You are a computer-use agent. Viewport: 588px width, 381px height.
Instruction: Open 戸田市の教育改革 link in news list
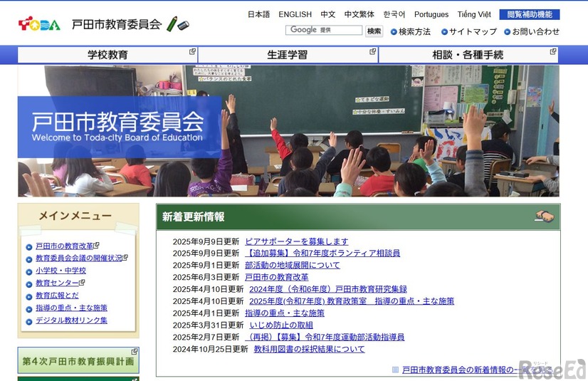point(277,277)
